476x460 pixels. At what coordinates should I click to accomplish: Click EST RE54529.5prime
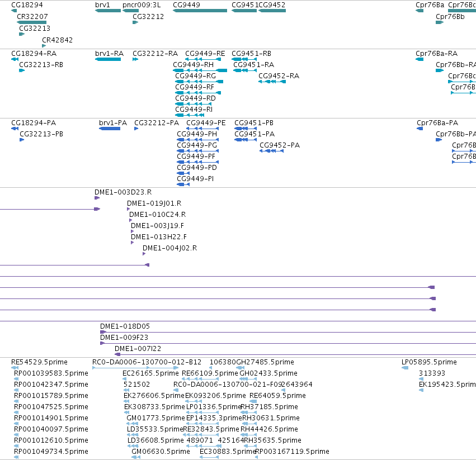[x=39, y=362]
